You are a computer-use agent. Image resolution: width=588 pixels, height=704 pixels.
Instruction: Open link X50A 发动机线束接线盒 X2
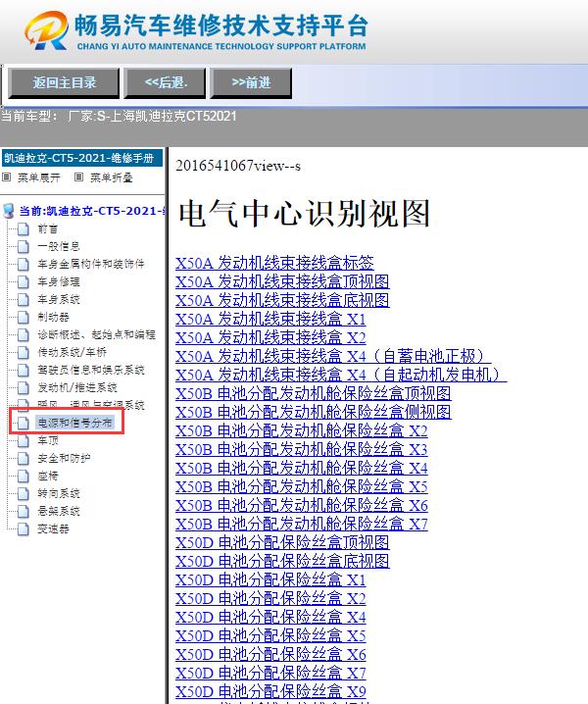[x=270, y=337]
